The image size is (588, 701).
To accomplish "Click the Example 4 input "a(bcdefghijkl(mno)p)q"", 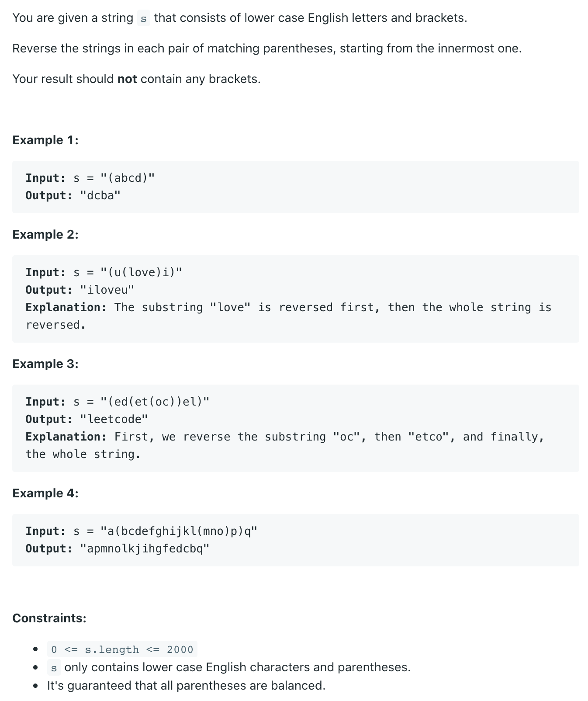I will tap(179, 531).
